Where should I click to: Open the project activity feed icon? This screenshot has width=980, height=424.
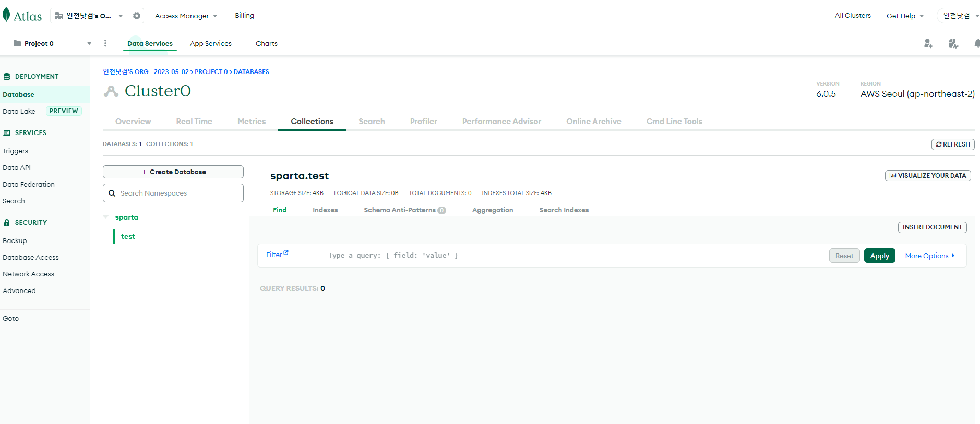pyautogui.click(x=953, y=43)
